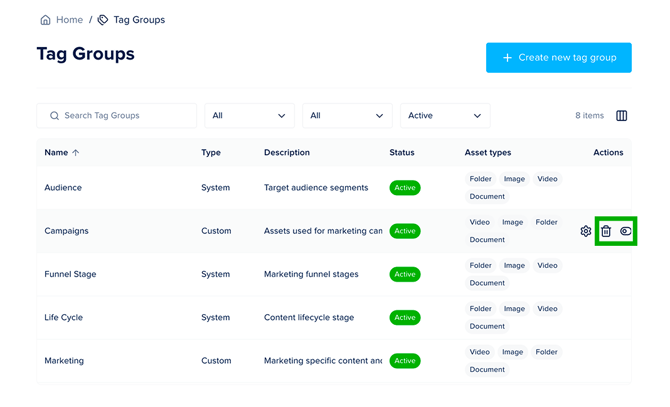
Task: Click Document chip in Marketing row
Action: click(x=487, y=369)
